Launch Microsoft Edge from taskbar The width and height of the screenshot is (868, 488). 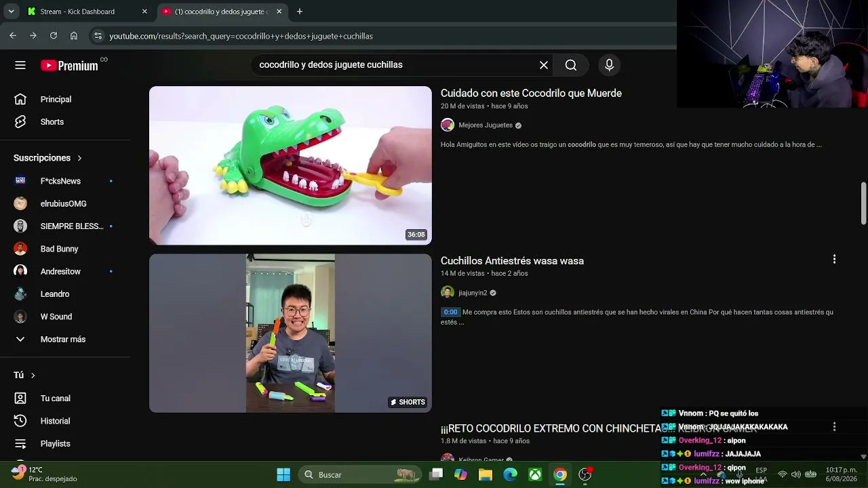coord(511,474)
